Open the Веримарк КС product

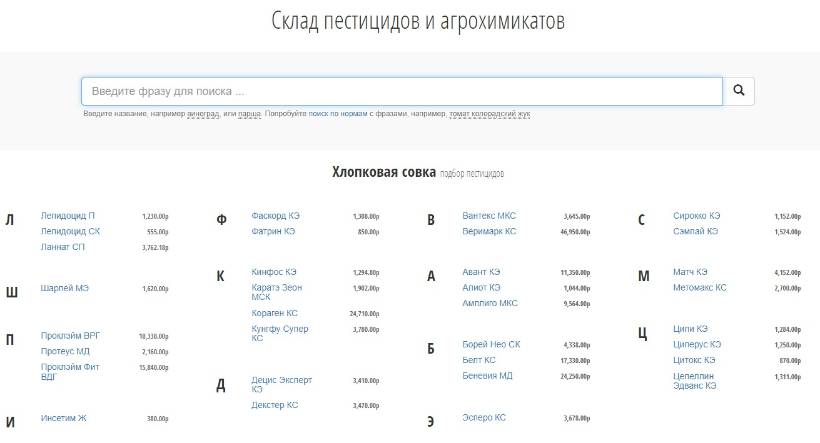coord(489,231)
